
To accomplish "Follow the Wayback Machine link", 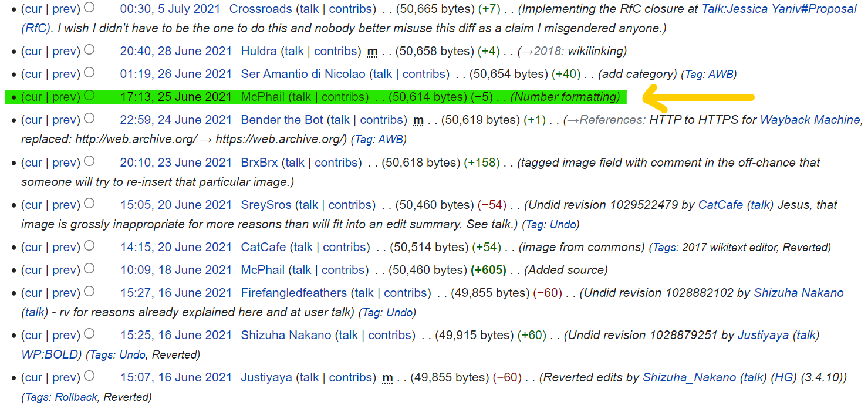I will (x=810, y=120).
